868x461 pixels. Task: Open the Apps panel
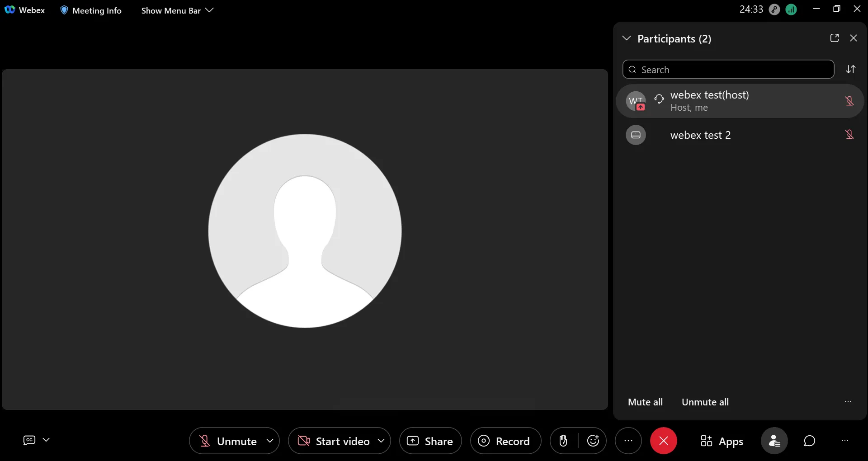click(722, 441)
